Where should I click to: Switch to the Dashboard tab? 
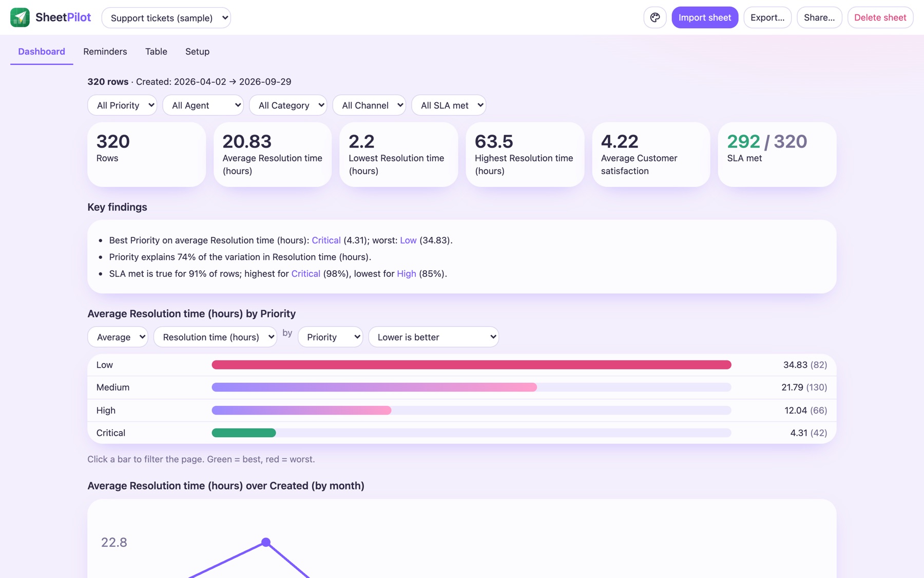[42, 51]
